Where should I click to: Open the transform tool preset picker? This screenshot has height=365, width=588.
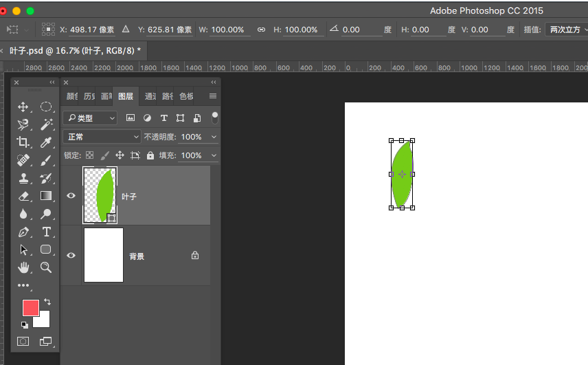tap(17, 30)
